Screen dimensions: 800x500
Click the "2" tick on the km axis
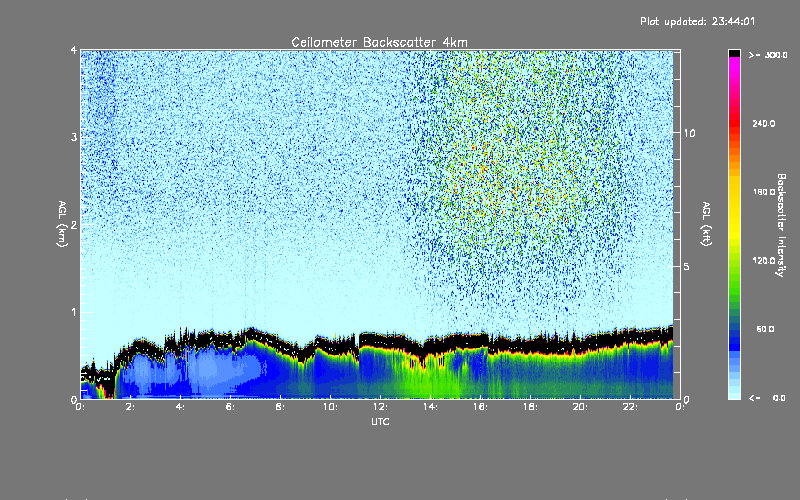(74, 224)
